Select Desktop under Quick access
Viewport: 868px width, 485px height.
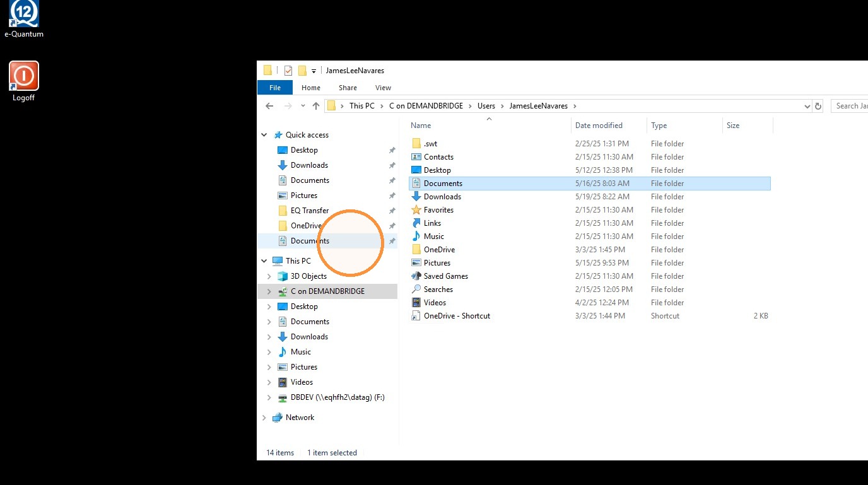pos(304,150)
